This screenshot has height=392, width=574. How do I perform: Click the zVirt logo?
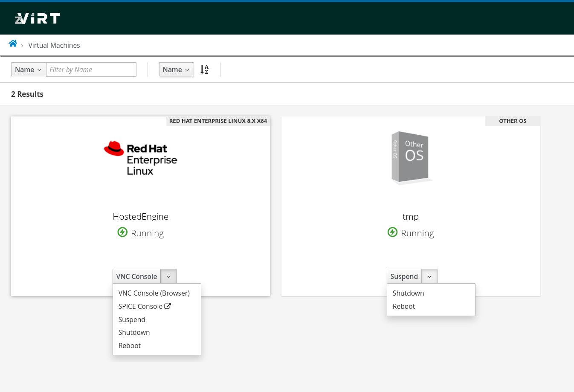click(38, 18)
